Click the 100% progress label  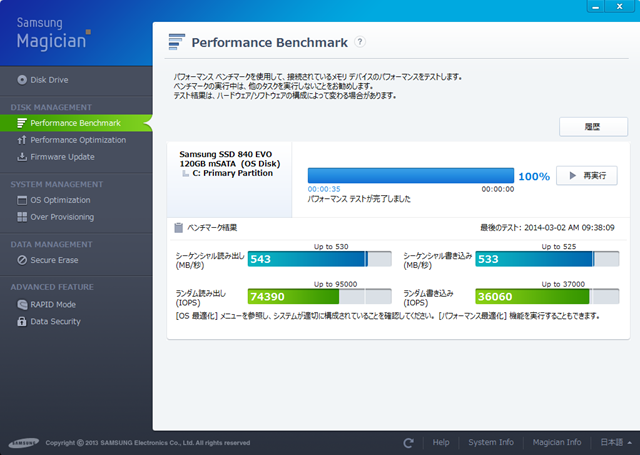click(x=534, y=176)
